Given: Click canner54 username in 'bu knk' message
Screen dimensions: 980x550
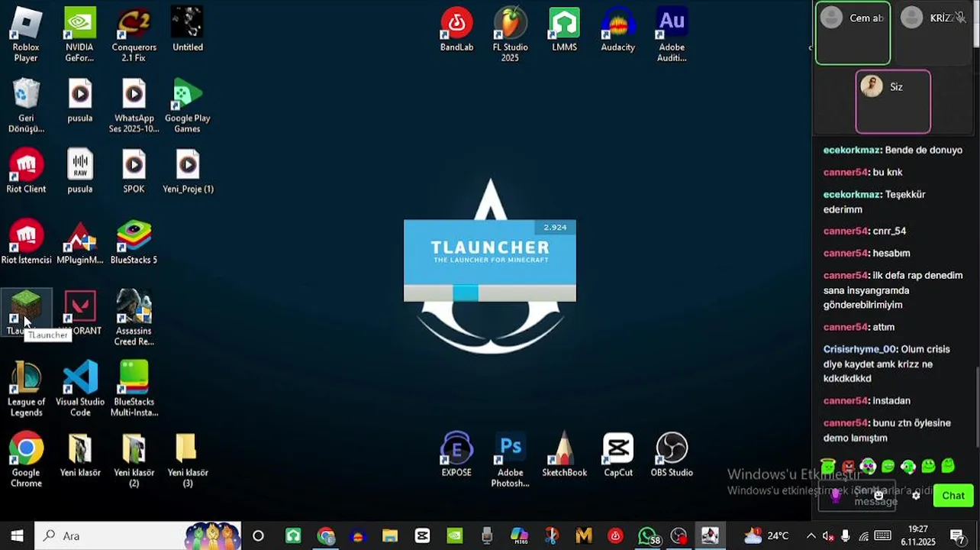Looking at the screenshot, I should tap(846, 173).
